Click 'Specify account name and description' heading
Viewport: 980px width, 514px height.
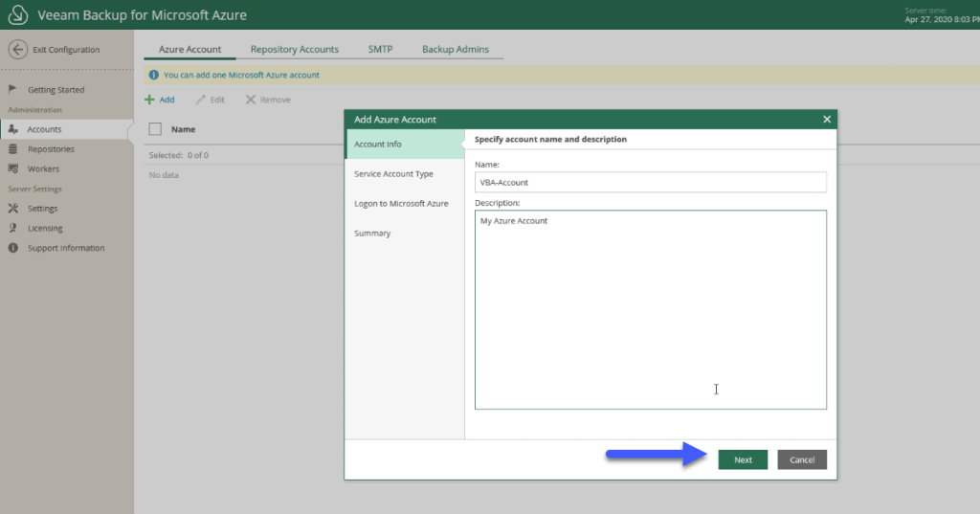pyautogui.click(x=550, y=139)
